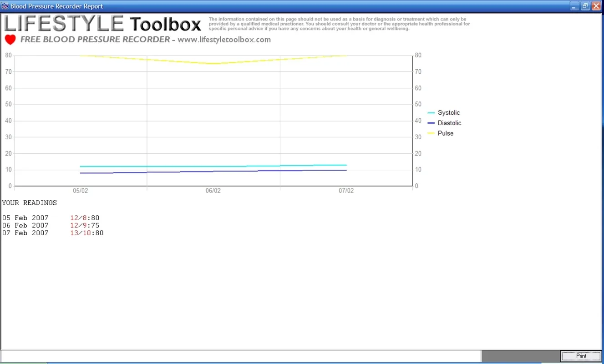Click the 07 Feb 2007 reading row
Image resolution: width=604 pixels, height=364 pixels.
[53, 233]
